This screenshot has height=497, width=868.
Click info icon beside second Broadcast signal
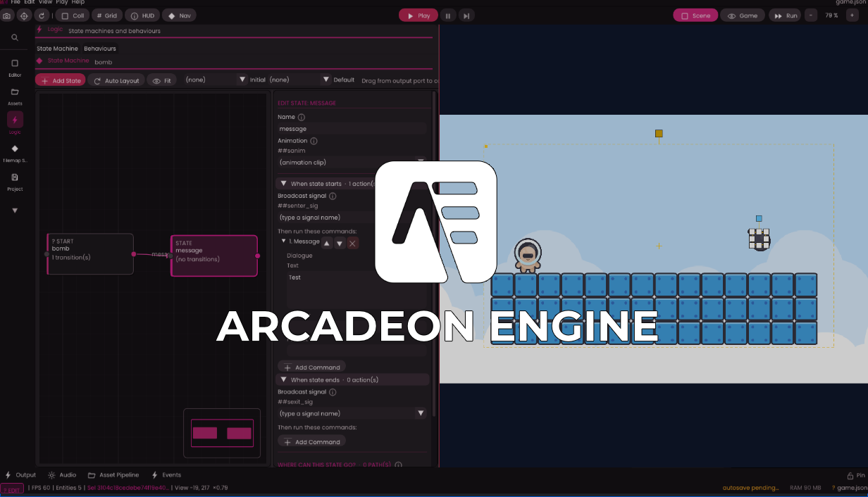pos(333,391)
